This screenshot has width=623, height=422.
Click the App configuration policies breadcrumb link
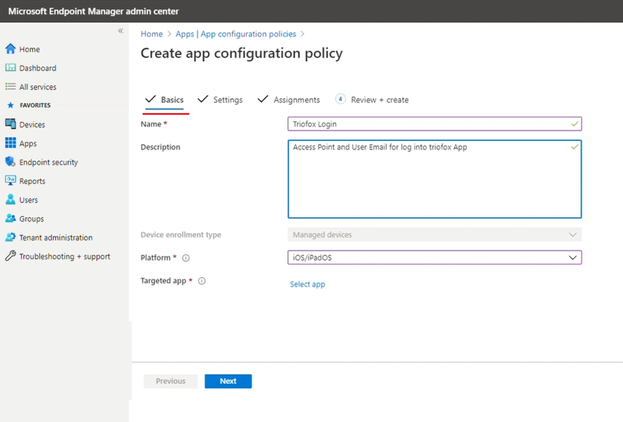click(x=248, y=34)
